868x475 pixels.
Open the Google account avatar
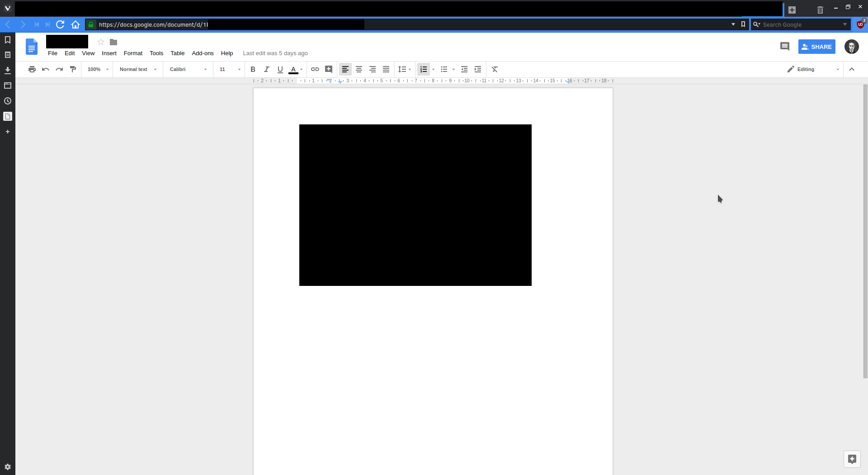point(852,47)
